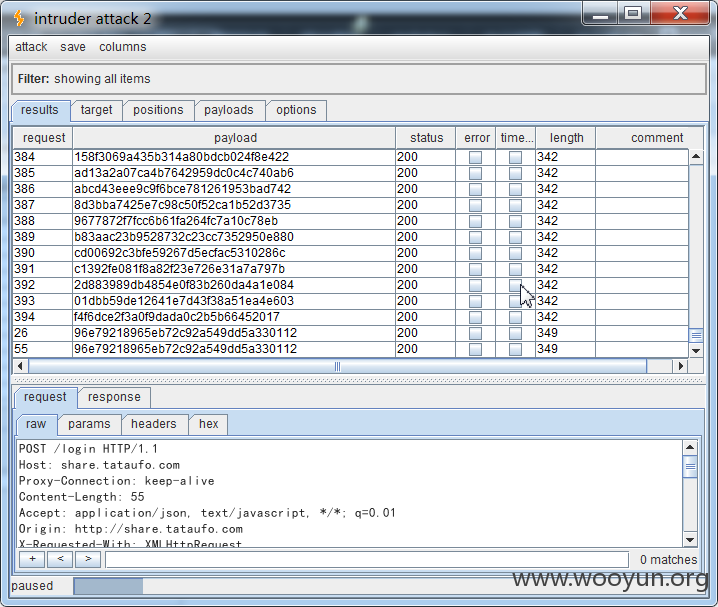Switch to the payloads tab
This screenshot has width=718, height=607.
pos(228,110)
